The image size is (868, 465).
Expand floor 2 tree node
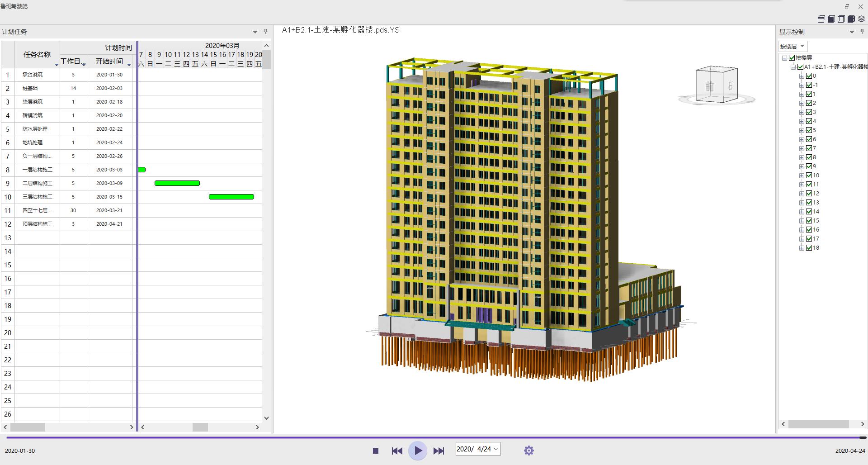pyautogui.click(x=802, y=103)
